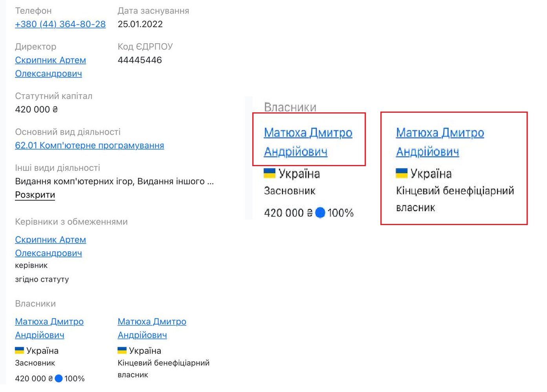Open small Матюха Дмитро Андрійович link above Кінцевий бенефіціарний власник
The image size is (547, 392).
(152, 328)
